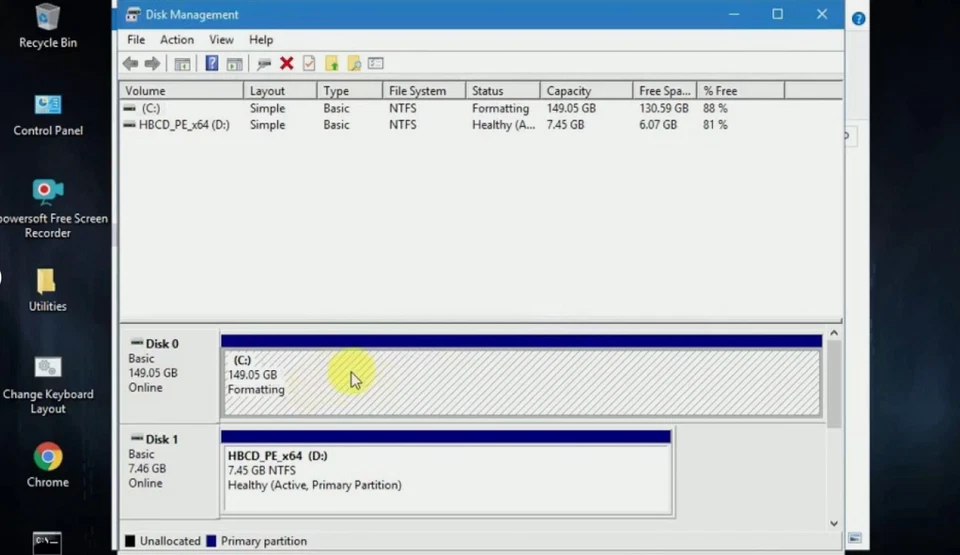
Task: Click the 130.59 GB free space cell
Action: (x=664, y=108)
